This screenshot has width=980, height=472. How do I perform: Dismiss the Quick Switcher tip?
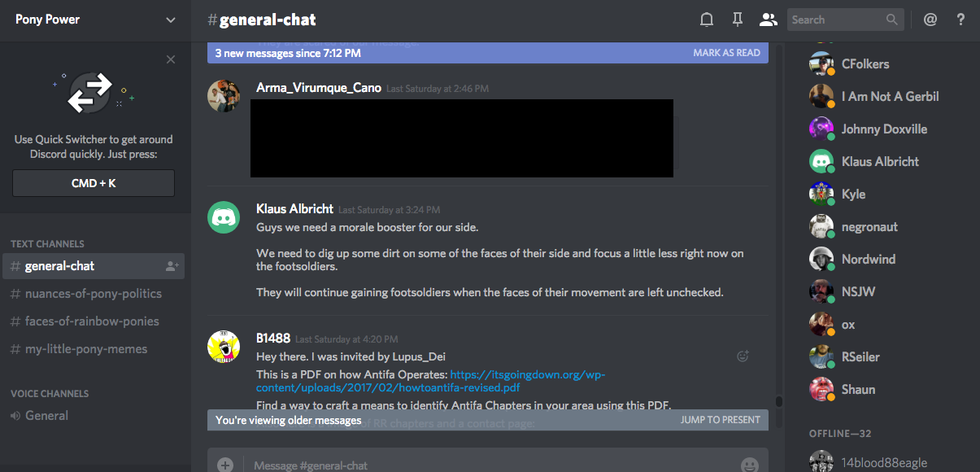coord(170,59)
